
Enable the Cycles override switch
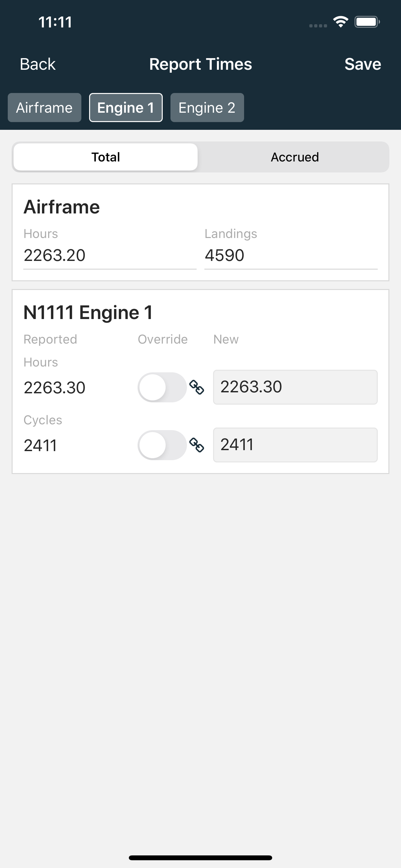pyautogui.click(x=162, y=445)
